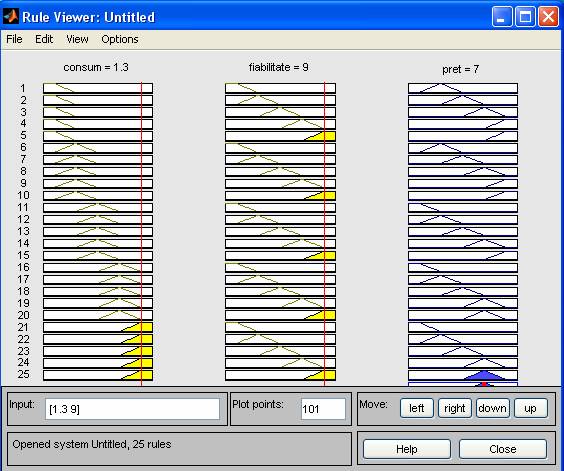Click the Move up button
564x471 pixels.
[531, 408]
